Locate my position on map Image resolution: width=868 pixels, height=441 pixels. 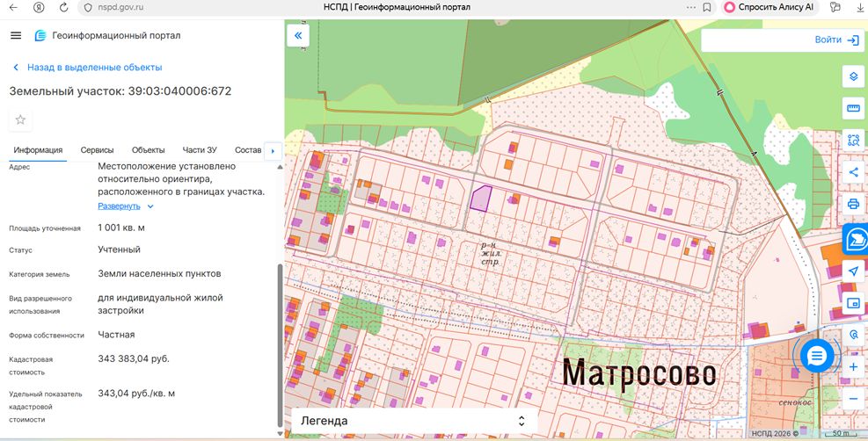[852, 271]
